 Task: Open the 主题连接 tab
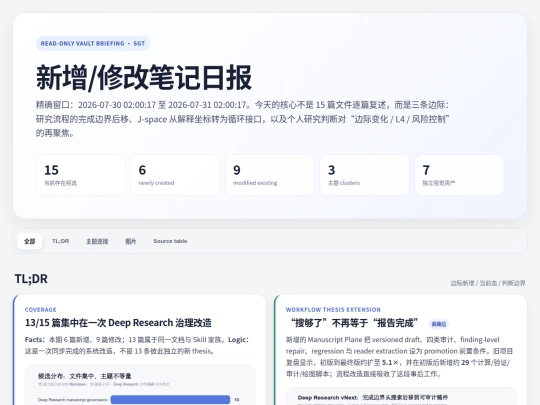(x=97, y=241)
